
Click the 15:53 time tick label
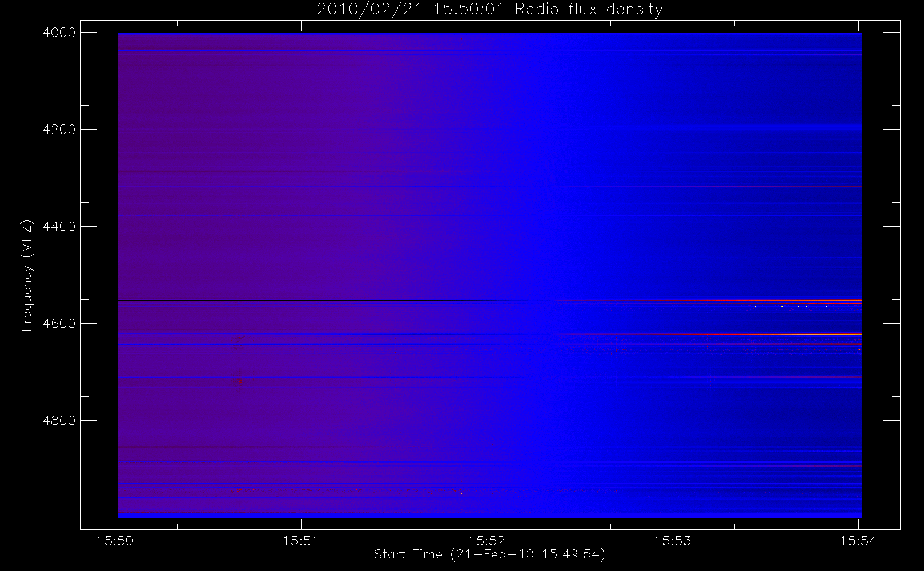click(673, 541)
